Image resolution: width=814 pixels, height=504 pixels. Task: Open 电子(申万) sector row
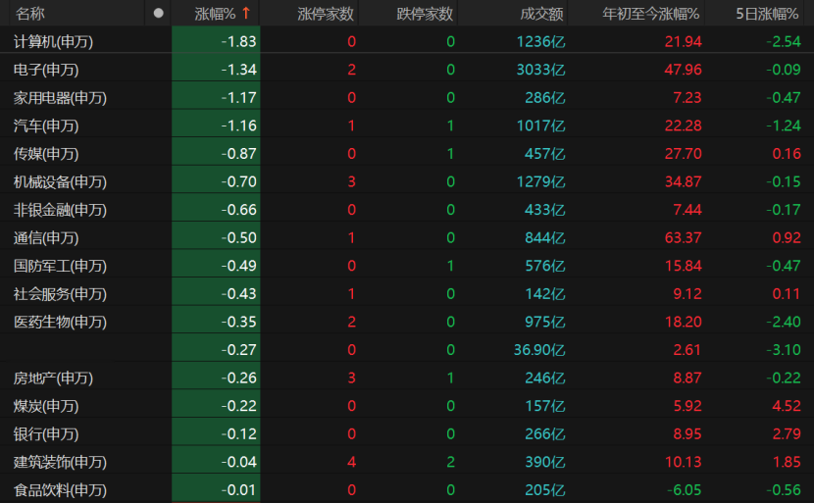407,70
